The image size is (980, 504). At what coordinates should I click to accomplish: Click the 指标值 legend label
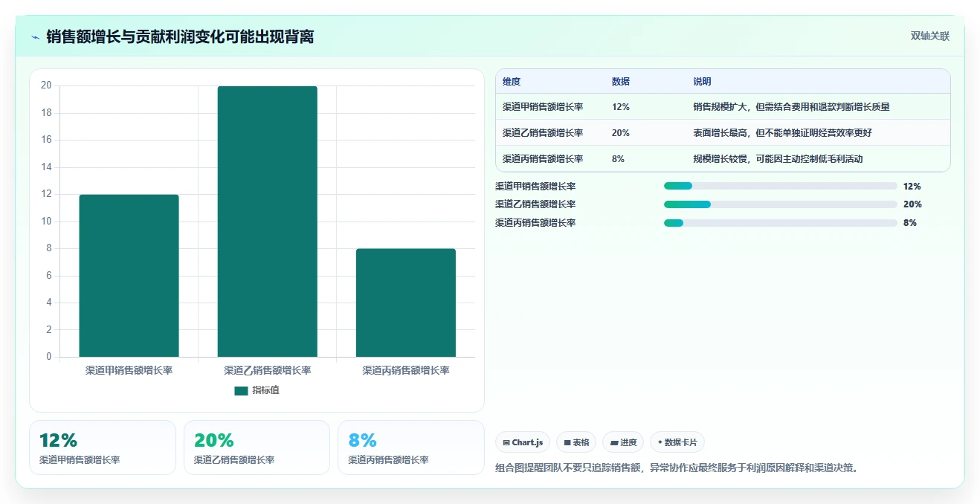265,390
